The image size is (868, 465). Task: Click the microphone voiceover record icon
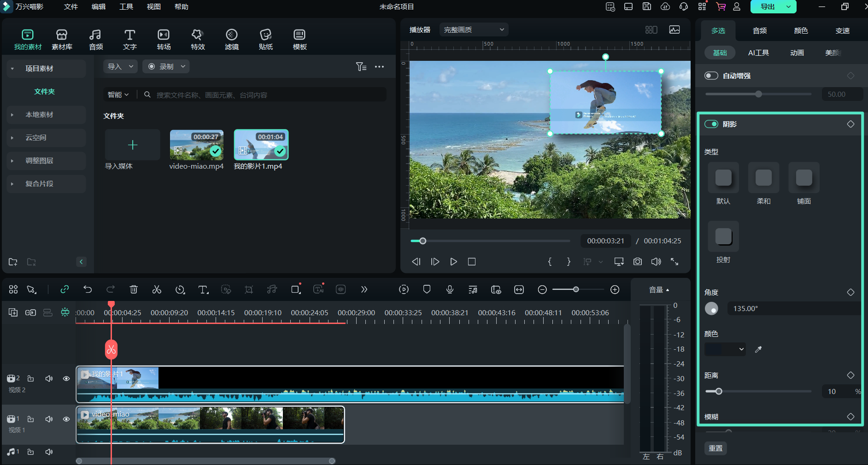450,289
